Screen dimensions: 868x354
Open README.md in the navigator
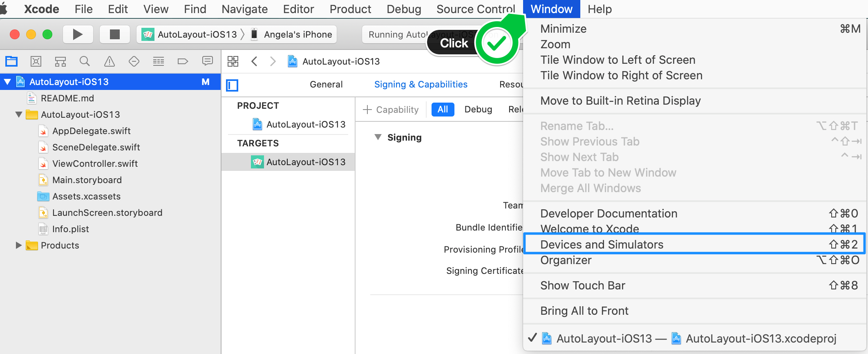point(110,98)
